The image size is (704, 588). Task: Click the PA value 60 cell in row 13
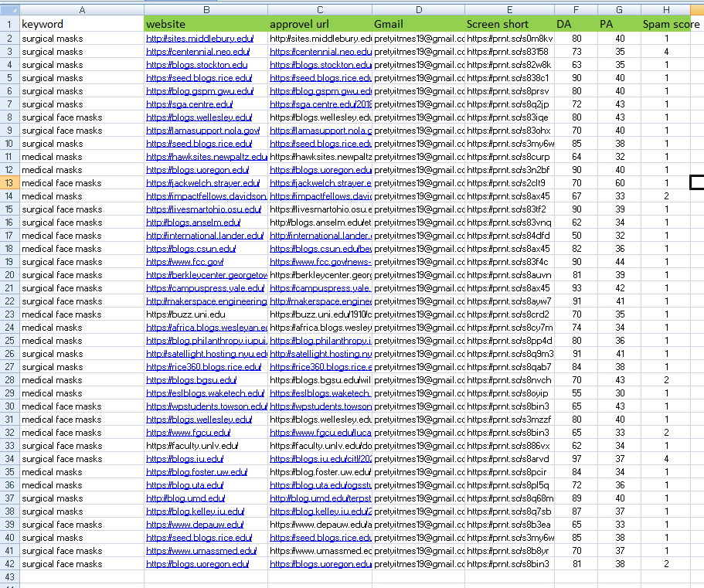coord(619,182)
